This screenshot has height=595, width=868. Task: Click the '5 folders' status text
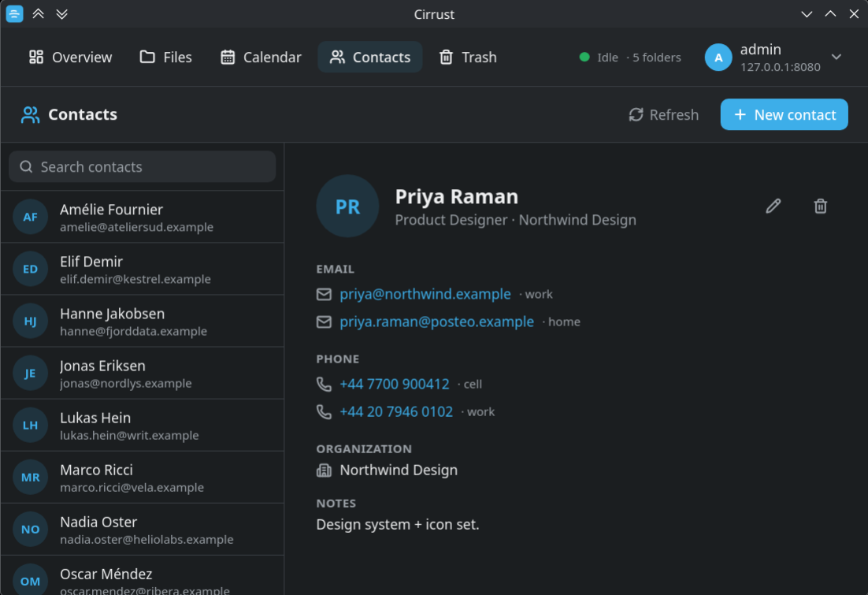pos(657,58)
